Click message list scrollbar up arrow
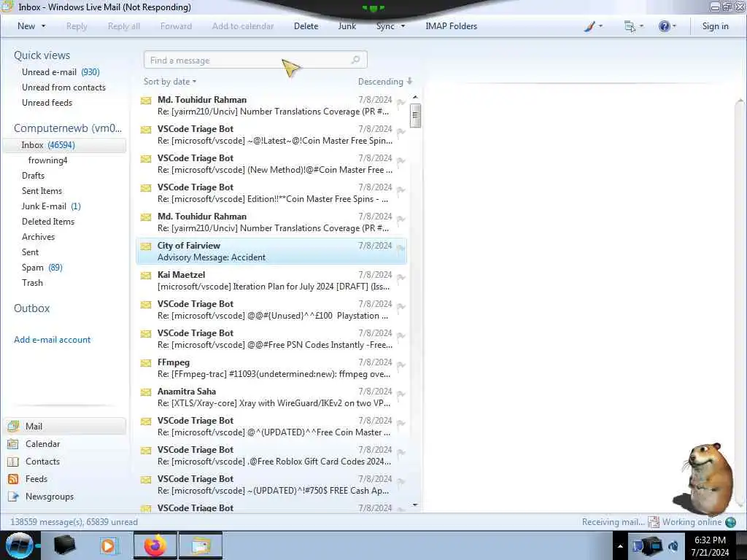The width and height of the screenshot is (747, 560). point(415,98)
